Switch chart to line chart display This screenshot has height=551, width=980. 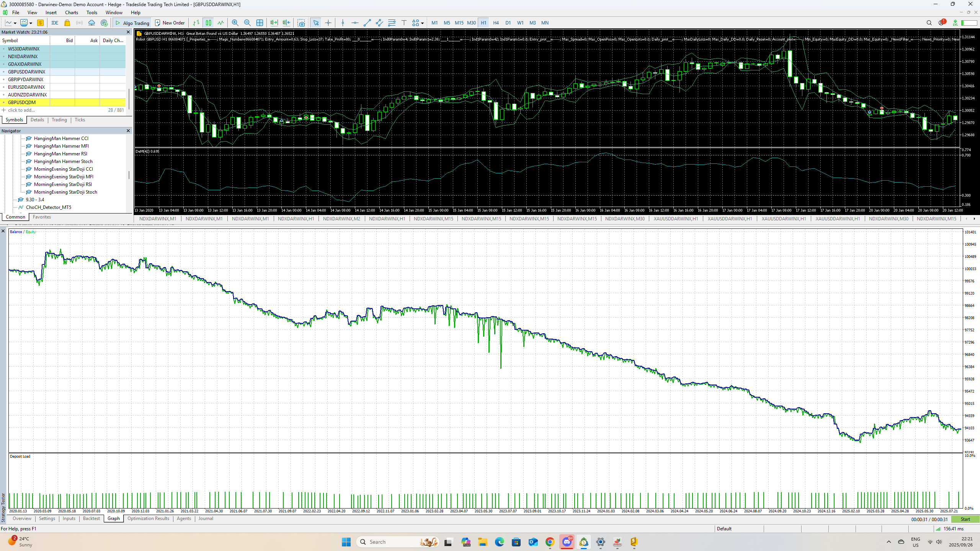[x=220, y=23]
